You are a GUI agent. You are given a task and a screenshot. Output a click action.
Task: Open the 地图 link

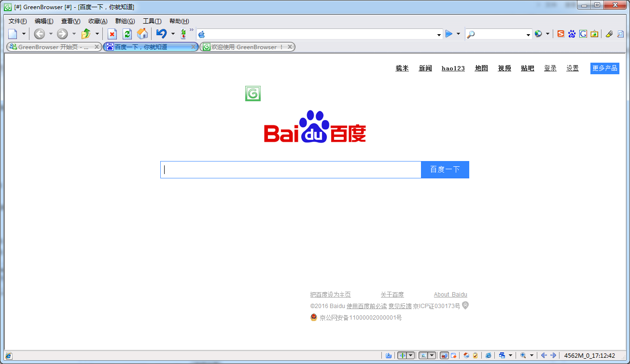pyautogui.click(x=481, y=68)
